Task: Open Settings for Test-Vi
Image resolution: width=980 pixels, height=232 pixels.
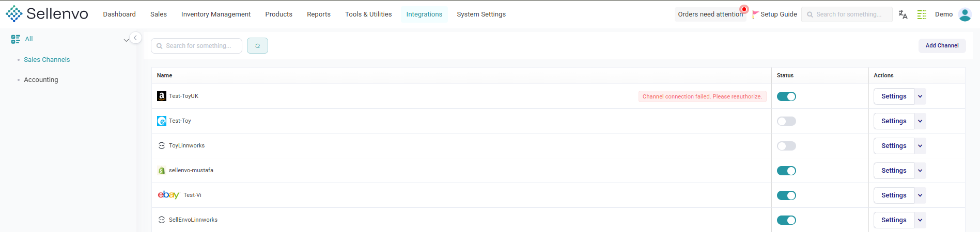Action: coord(894,195)
